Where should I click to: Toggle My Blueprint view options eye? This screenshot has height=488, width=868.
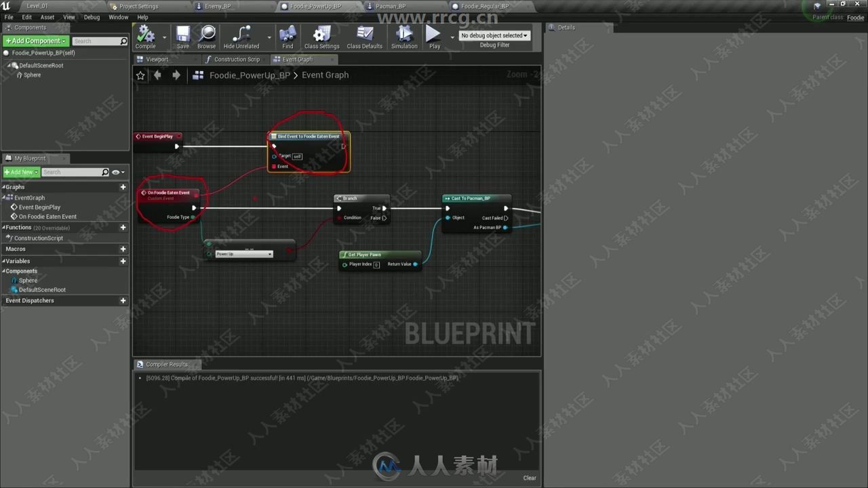point(117,172)
